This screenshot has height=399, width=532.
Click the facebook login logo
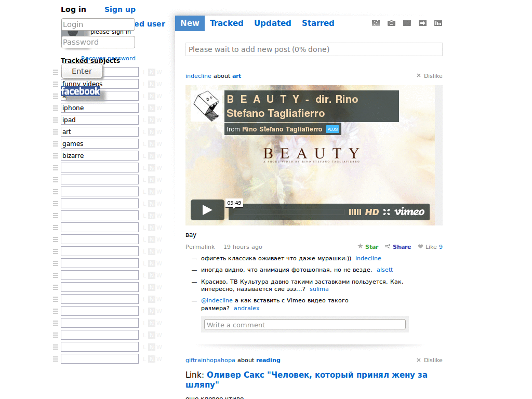tap(81, 91)
